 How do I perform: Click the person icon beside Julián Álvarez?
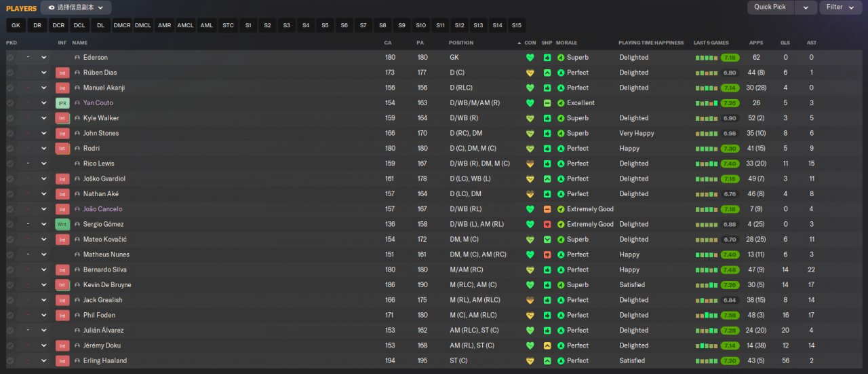click(77, 331)
